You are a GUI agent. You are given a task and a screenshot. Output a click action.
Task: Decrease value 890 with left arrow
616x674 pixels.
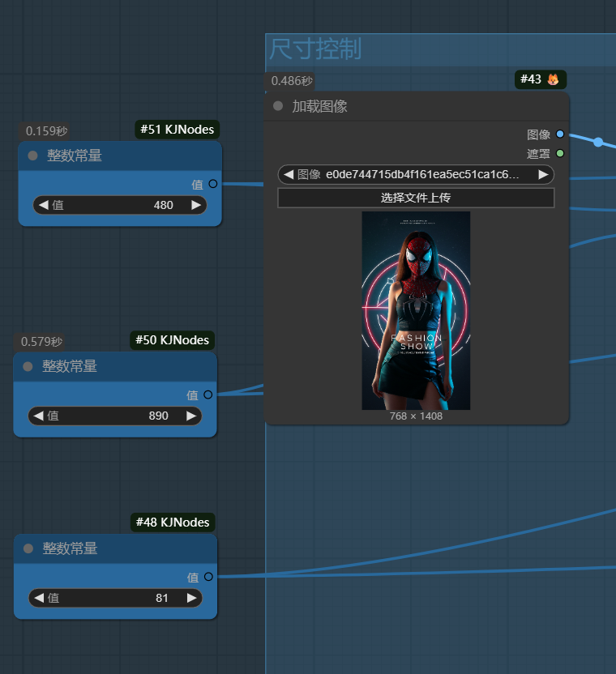pyautogui.click(x=38, y=416)
